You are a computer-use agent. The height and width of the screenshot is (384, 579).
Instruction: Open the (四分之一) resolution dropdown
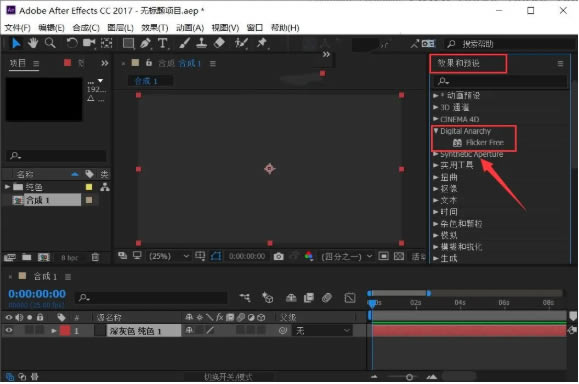(346, 256)
